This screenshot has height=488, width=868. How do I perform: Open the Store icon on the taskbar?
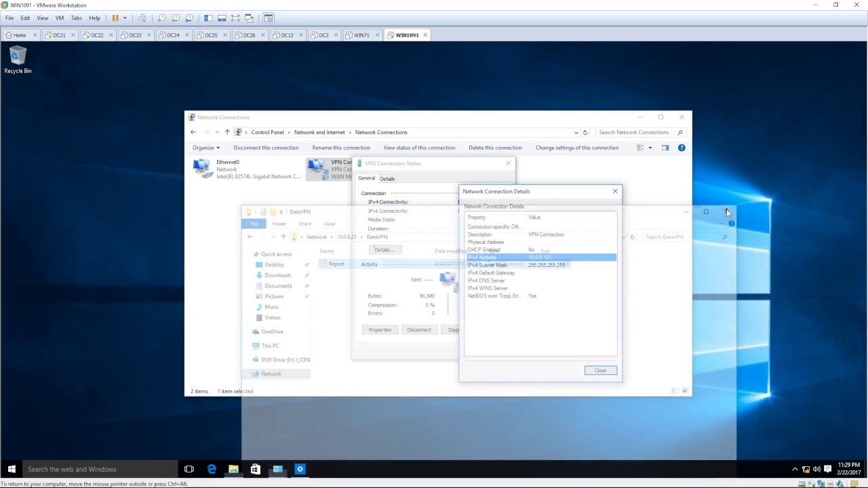[256, 469]
